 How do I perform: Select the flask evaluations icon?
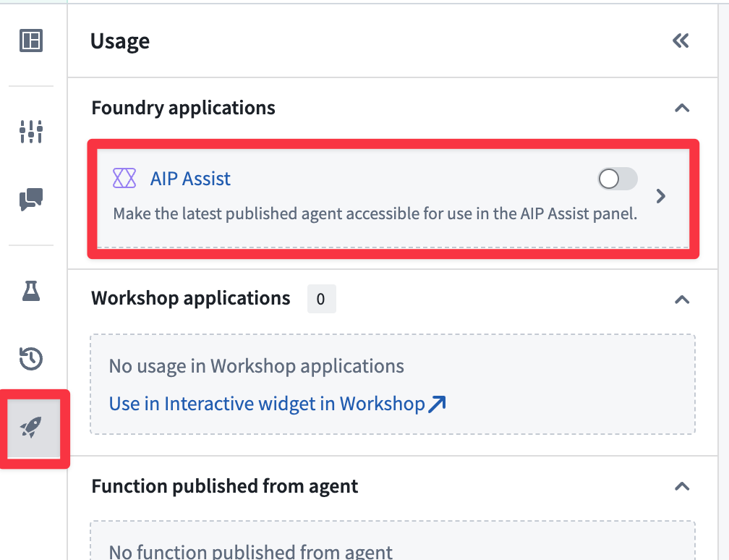(30, 292)
